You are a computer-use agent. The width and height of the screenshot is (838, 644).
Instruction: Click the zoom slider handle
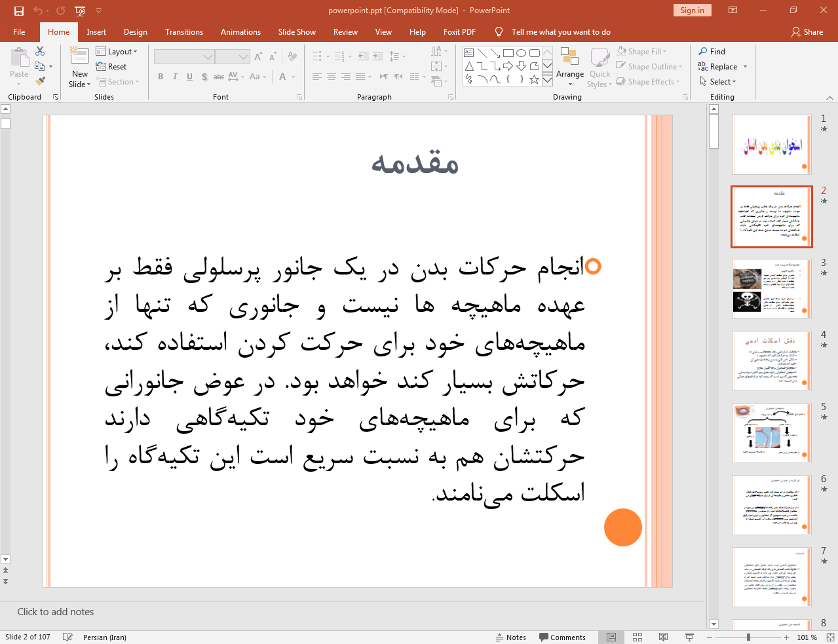[748, 637]
